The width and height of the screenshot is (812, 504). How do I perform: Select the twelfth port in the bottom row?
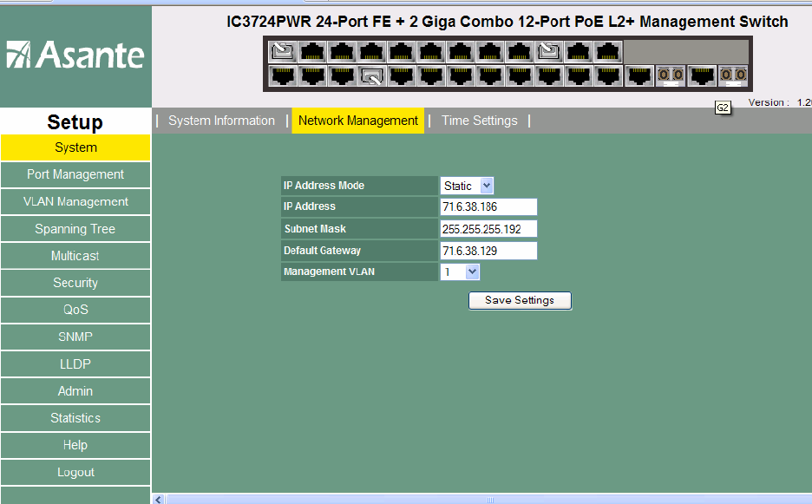[608, 76]
